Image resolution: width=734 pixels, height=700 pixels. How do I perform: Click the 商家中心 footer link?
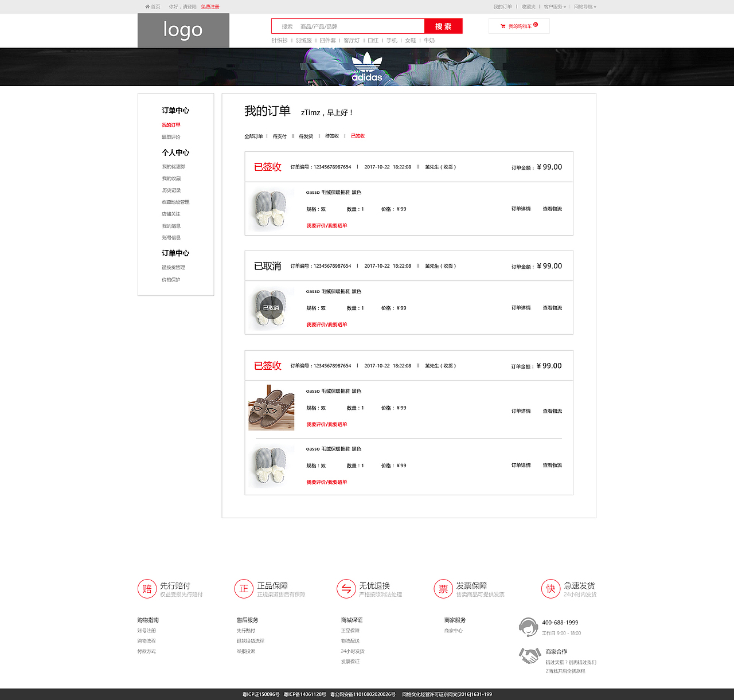pos(454,631)
